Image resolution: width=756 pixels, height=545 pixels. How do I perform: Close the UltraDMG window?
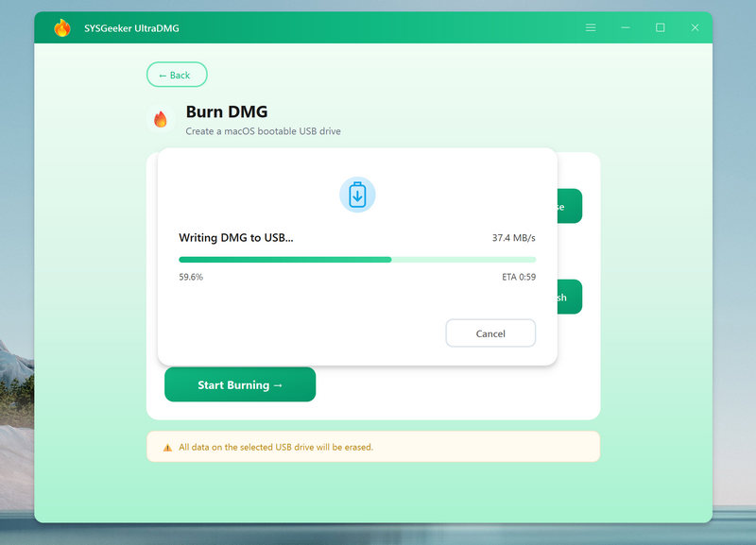point(696,28)
